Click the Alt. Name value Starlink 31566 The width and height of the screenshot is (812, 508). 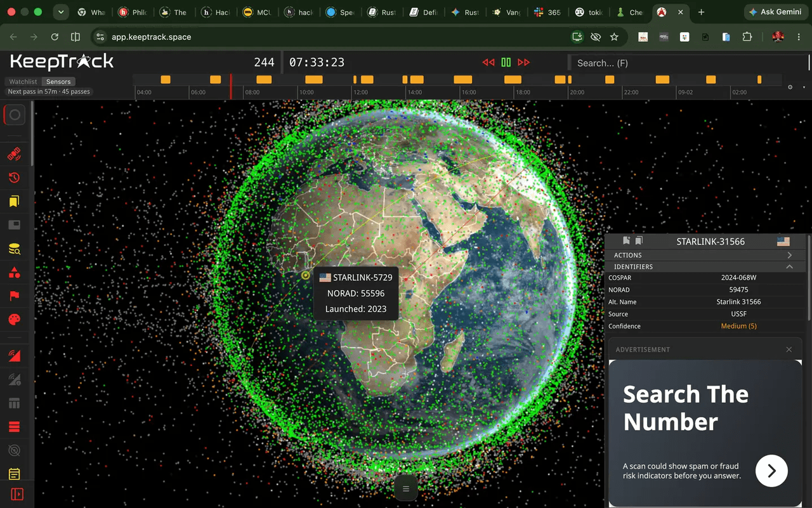tap(738, 302)
